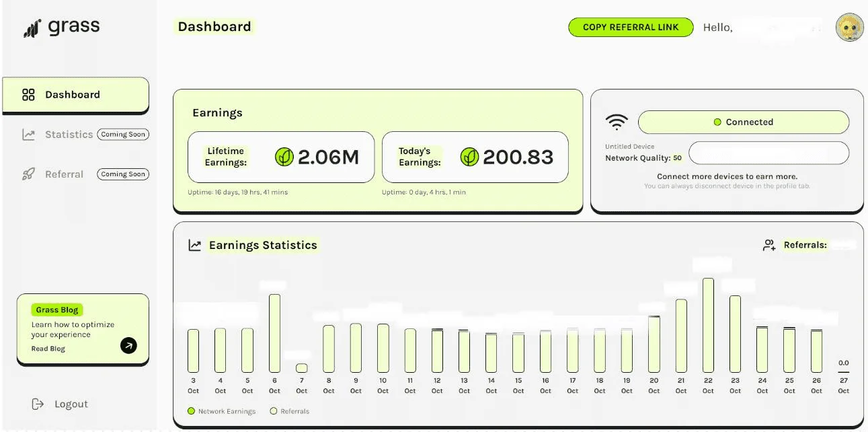Toggle Referrals legend entry
The height and width of the screenshot is (432, 868).
(290, 411)
